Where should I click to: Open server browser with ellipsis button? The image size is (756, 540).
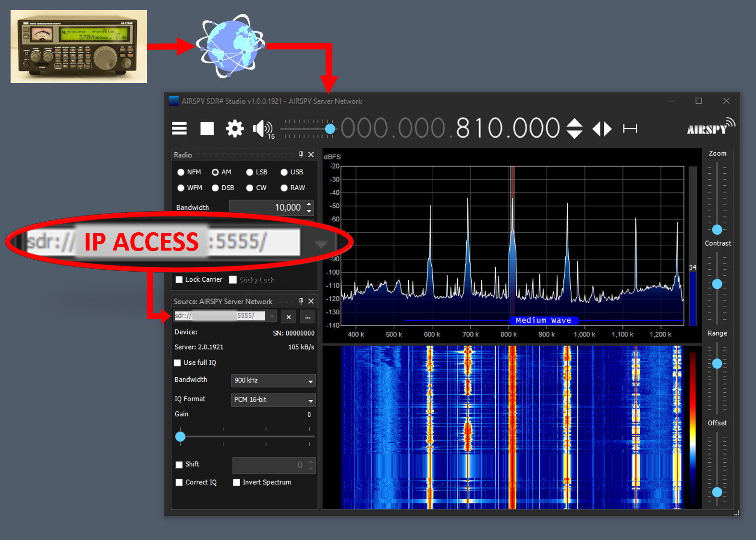[307, 317]
